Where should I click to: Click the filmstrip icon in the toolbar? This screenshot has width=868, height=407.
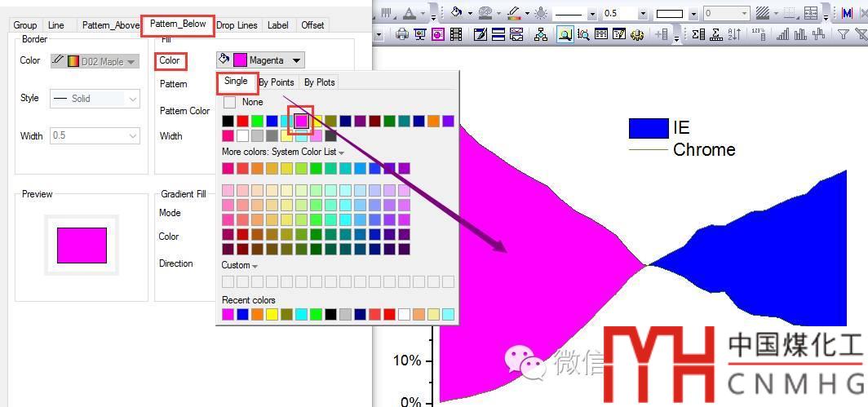tap(456, 34)
